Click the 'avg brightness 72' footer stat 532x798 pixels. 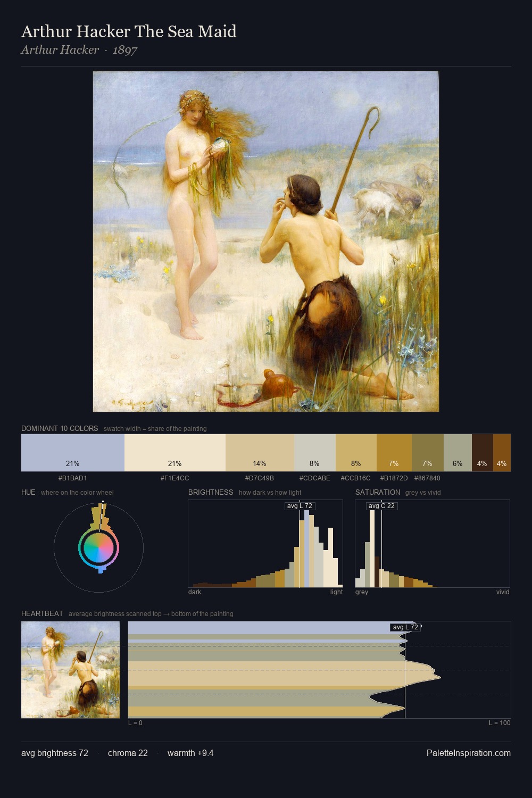55,753
